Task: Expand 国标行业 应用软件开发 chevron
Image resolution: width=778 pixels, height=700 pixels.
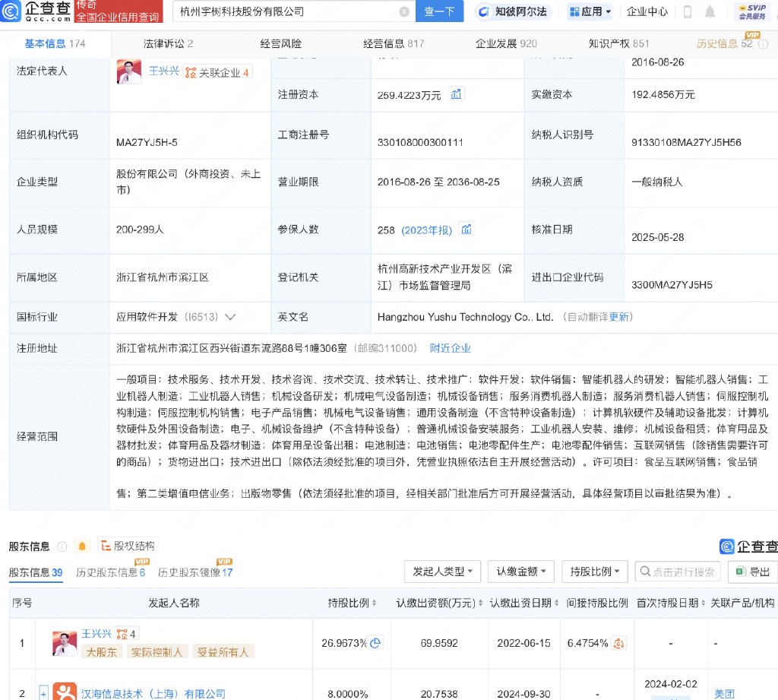Action: pyautogui.click(x=230, y=317)
